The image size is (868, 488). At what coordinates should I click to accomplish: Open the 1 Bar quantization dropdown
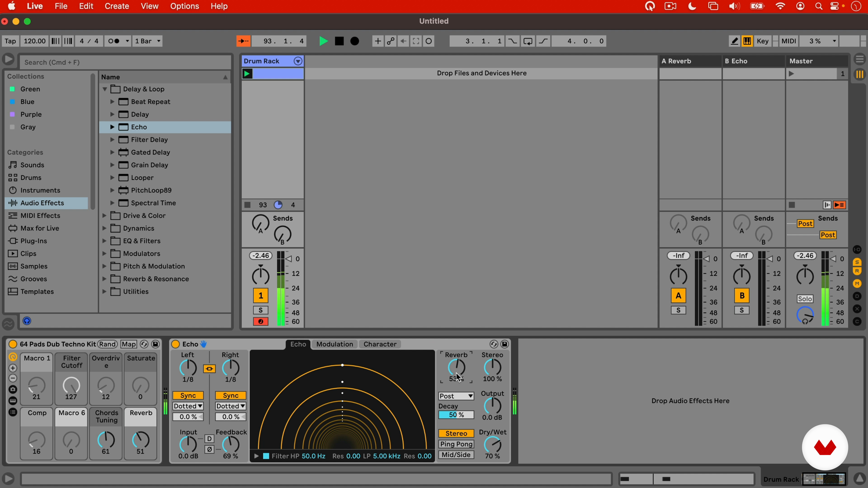(148, 41)
